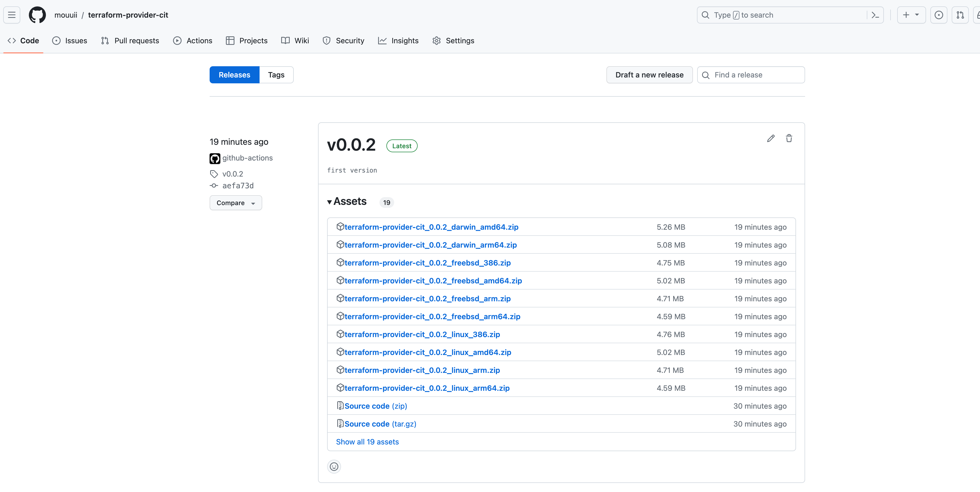Image resolution: width=980 pixels, height=492 pixels.
Task: Open the Actions tab
Action: [x=193, y=41]
